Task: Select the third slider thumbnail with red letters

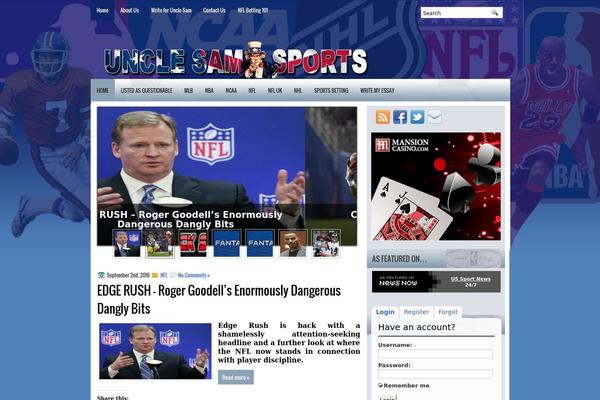Action: click(x=193, y=243)
